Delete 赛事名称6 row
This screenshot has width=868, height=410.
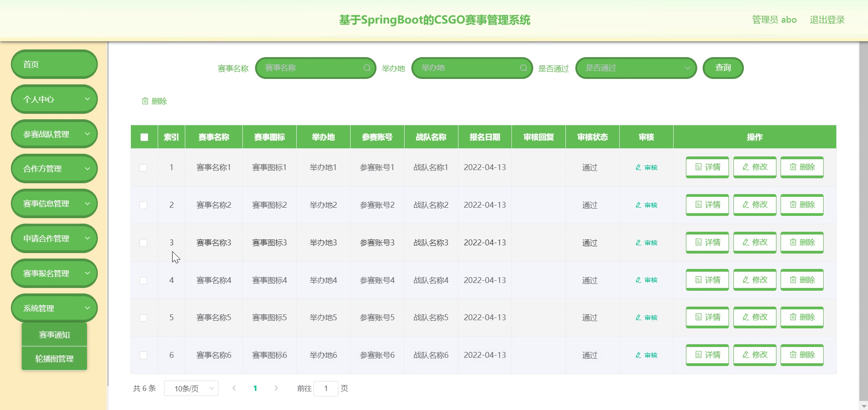pyautogui.click(x=802, y=355)
